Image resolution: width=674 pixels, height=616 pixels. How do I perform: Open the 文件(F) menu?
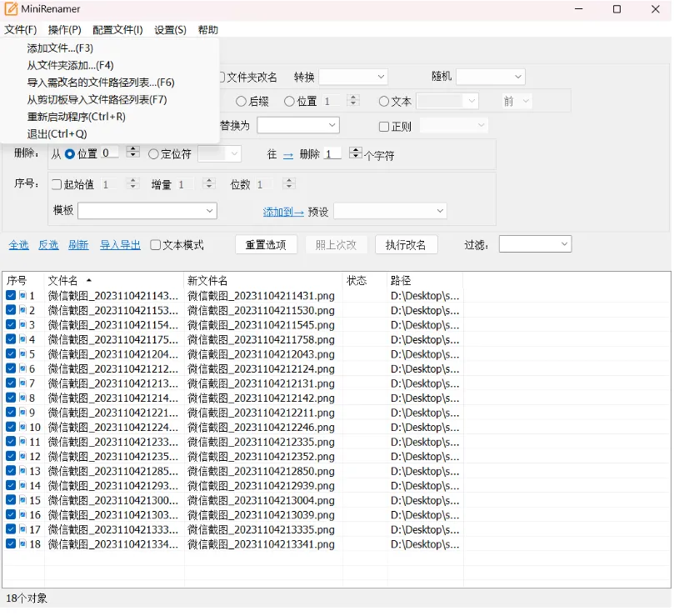tap(21, 30)
